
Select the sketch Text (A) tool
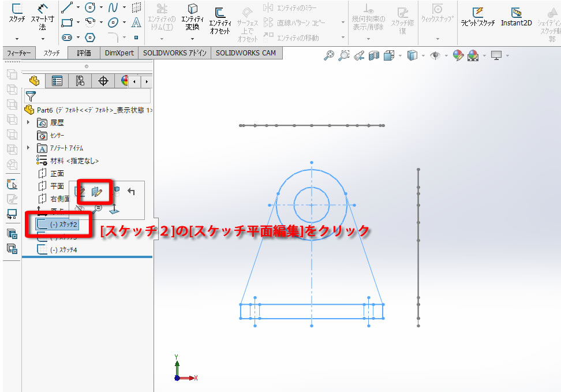click(136, 23)
